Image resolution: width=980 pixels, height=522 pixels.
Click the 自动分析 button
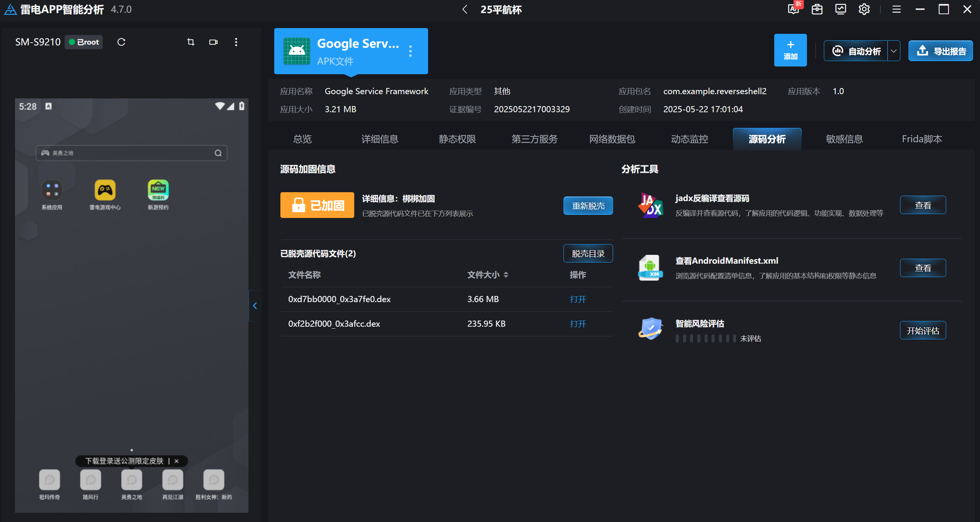tap(856, 51)
